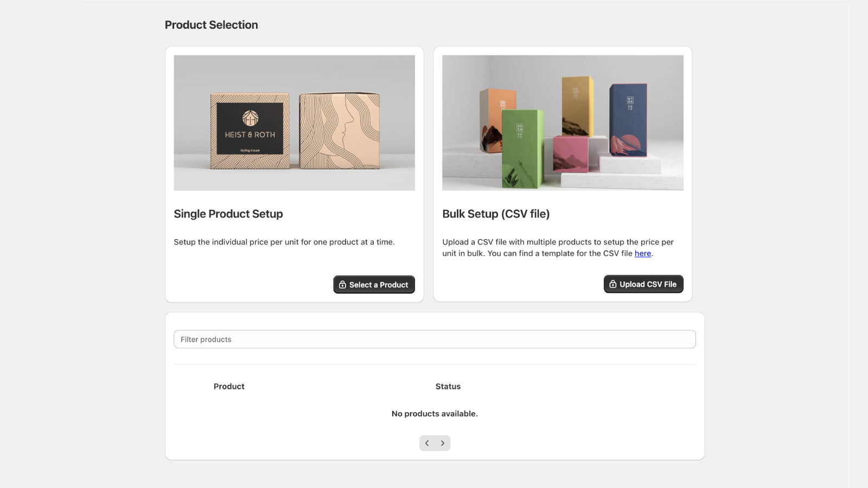
Task: Click the lock icon on Upload CSV File
Action: pos(613,284)
